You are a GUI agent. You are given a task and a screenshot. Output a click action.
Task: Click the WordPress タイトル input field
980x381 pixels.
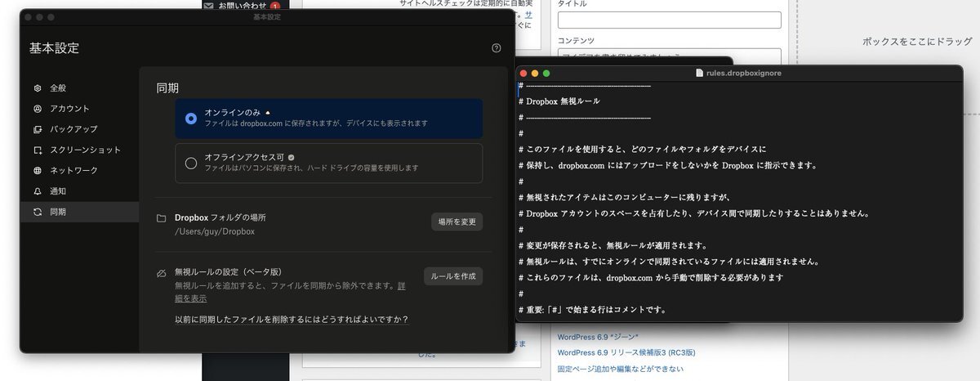669,20
